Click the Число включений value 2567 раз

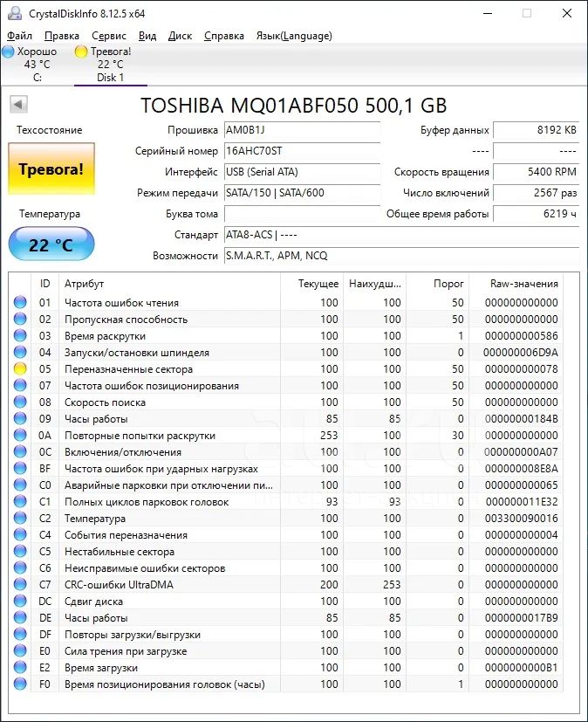536,192
